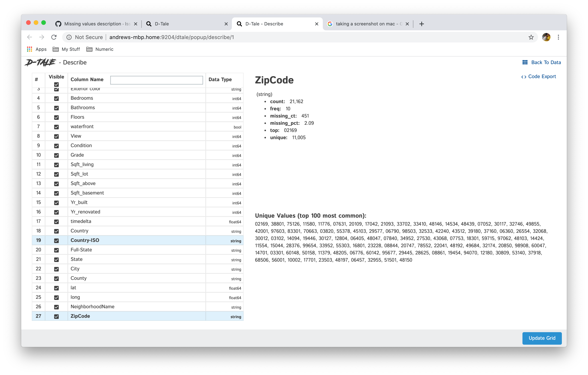This screenshot has width=588, height=375.
Task: Open the Chrome profile avatar
Action: click(x=546, y=37)
